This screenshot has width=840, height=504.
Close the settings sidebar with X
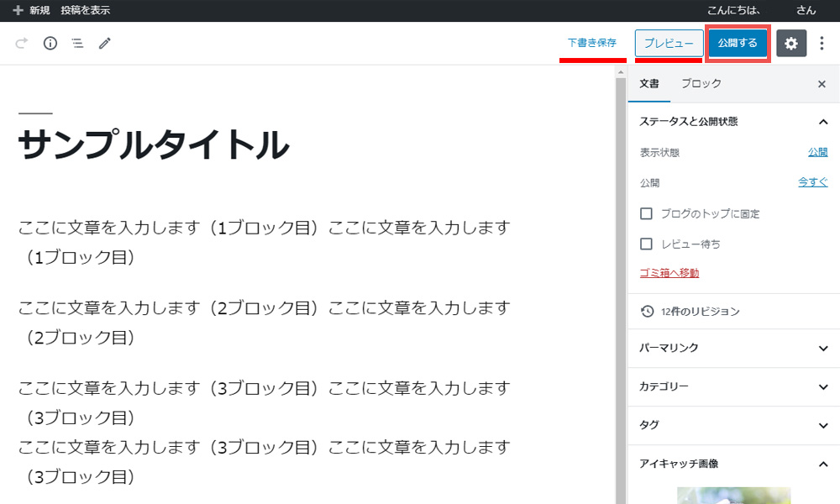point(822,84)
